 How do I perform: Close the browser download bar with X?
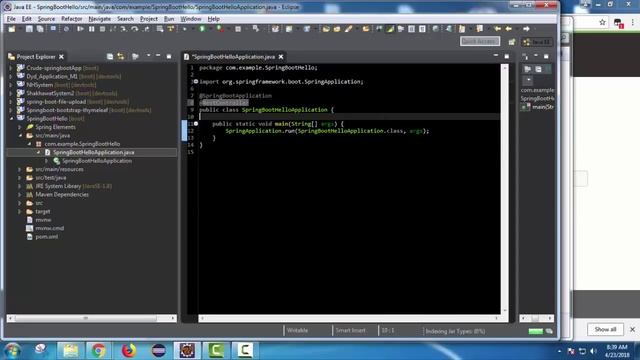click(x=632, y=329)
